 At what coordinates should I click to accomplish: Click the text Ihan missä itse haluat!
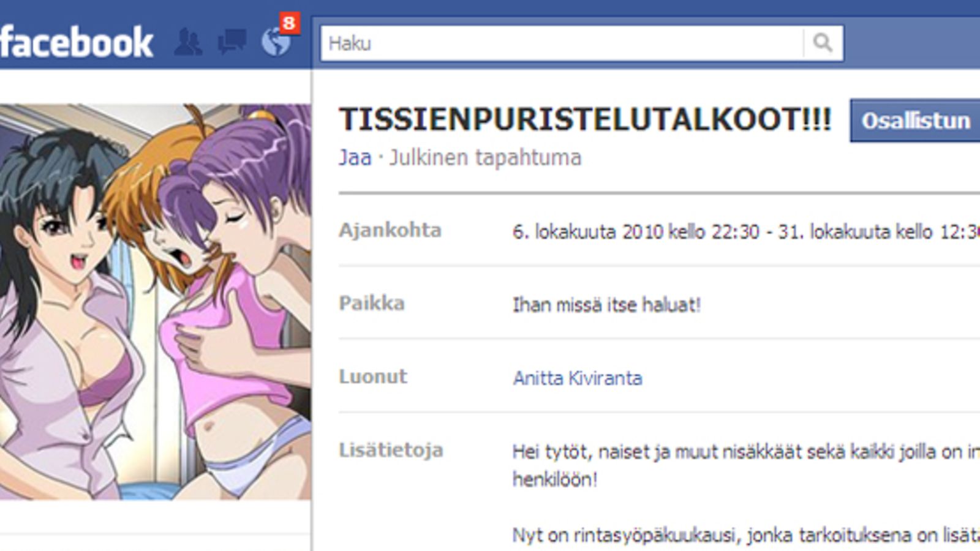click(x=606, y=304)
